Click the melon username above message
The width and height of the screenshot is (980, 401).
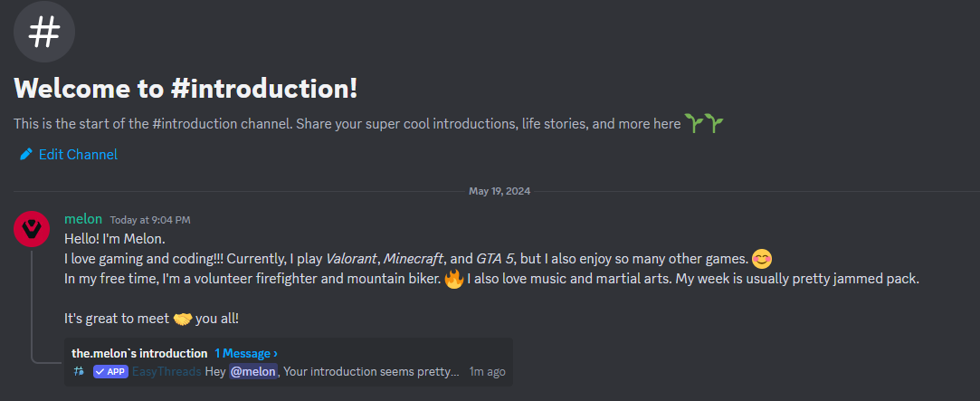[x=83, y=219]
